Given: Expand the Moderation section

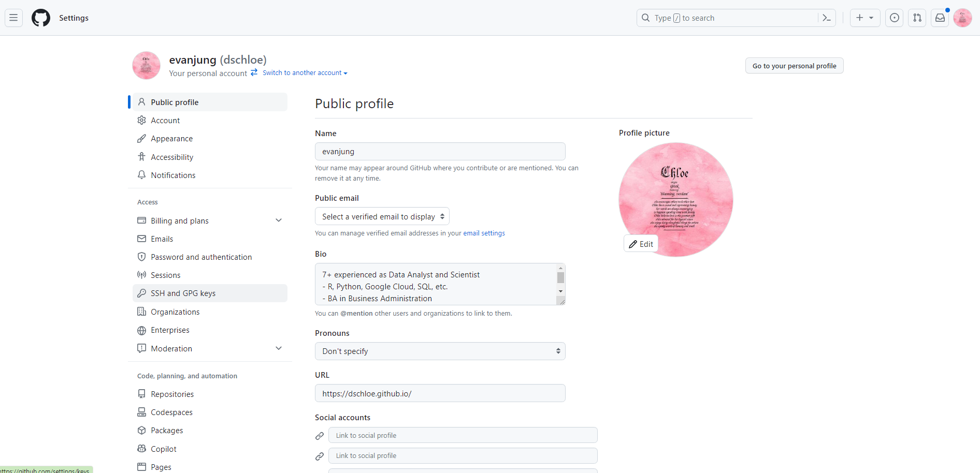Looking at the screenshot, I should point(279,348).
